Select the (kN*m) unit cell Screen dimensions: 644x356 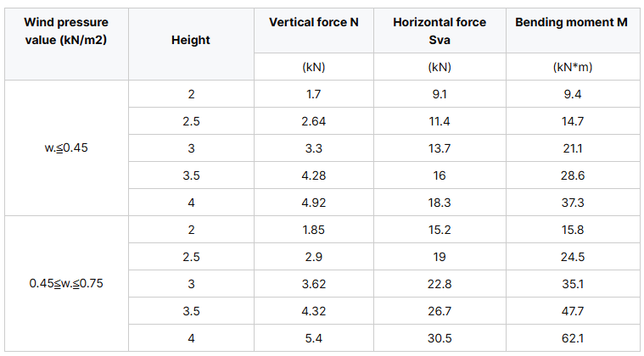tap(573, 67)
